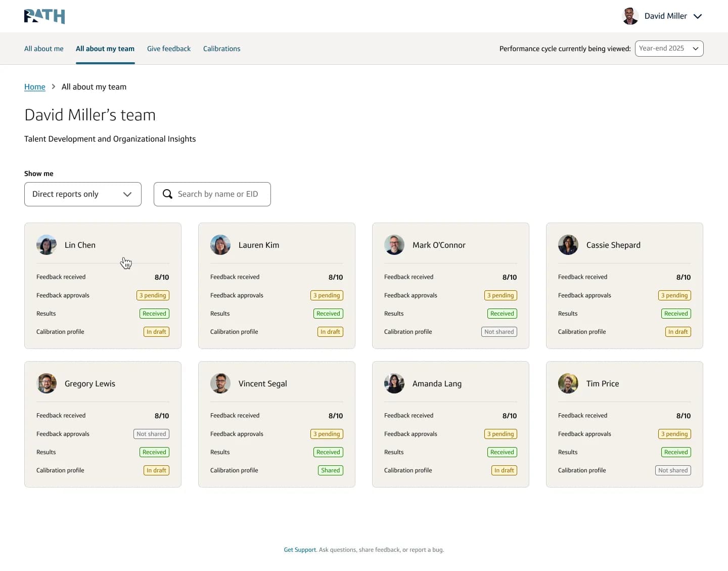Click Mark O'Connor's avatar photo
Screen dimensions: 728x571
394,245
